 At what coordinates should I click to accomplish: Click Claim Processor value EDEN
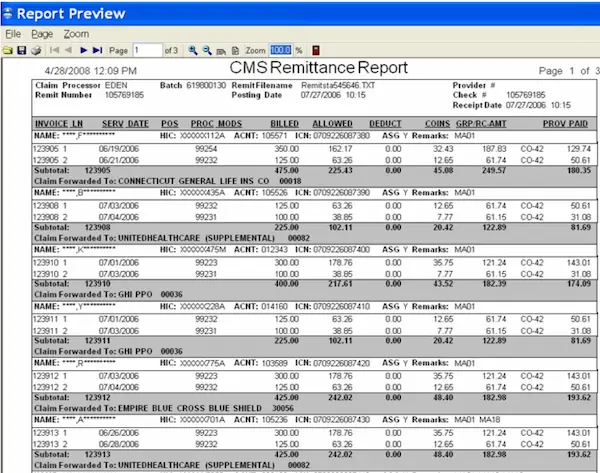(x=116, y=85)
